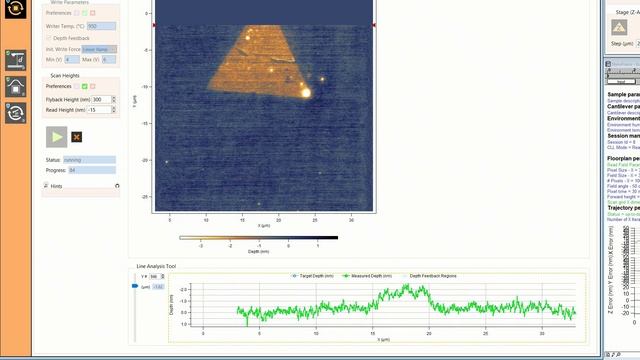
Task: Click the Flyback Height value field
Action: pos(101,99)
